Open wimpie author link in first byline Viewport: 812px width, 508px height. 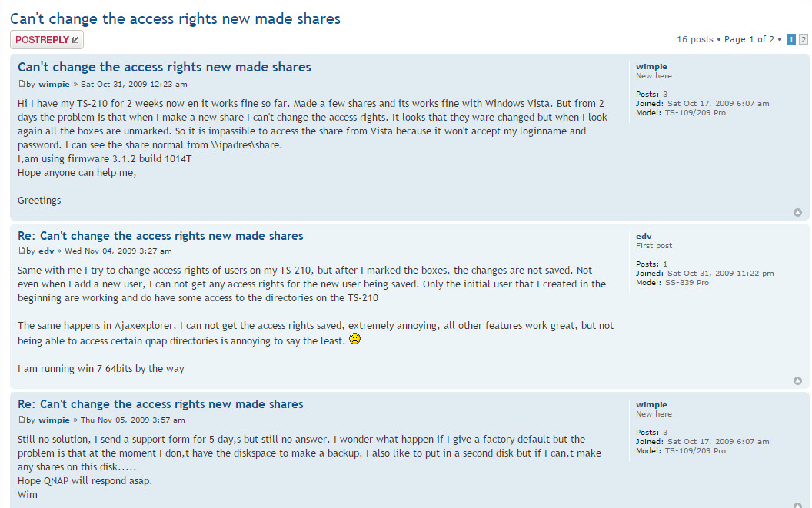point(54,84)
